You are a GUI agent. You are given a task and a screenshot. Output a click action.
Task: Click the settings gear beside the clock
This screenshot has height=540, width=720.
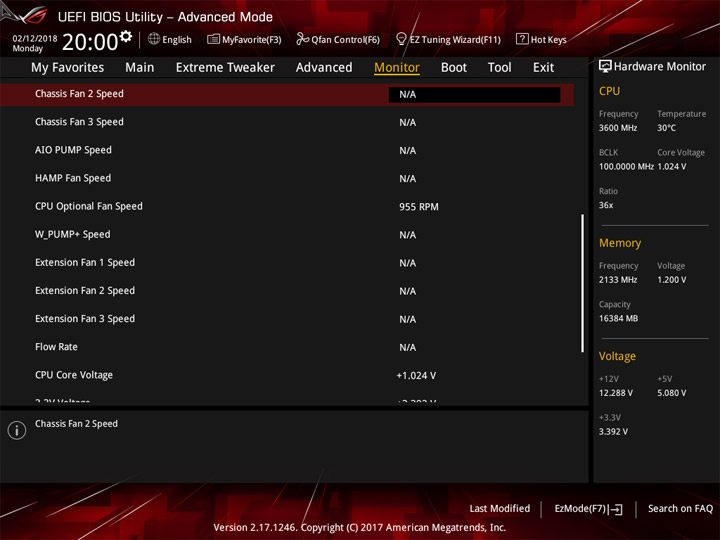[x=126, y=36]
